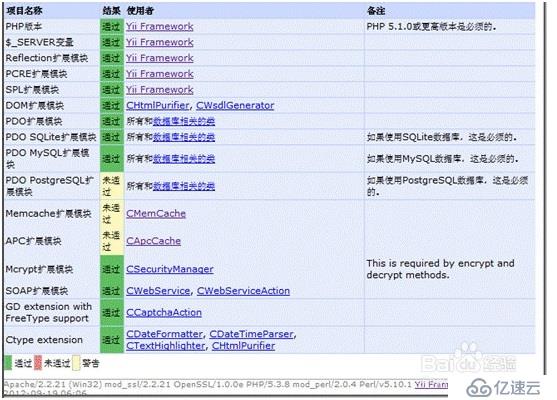Viewport: 557px width, 400px height.
Task: Click 通过 result cell for Mcrypt
Action: tap(112, 269)
